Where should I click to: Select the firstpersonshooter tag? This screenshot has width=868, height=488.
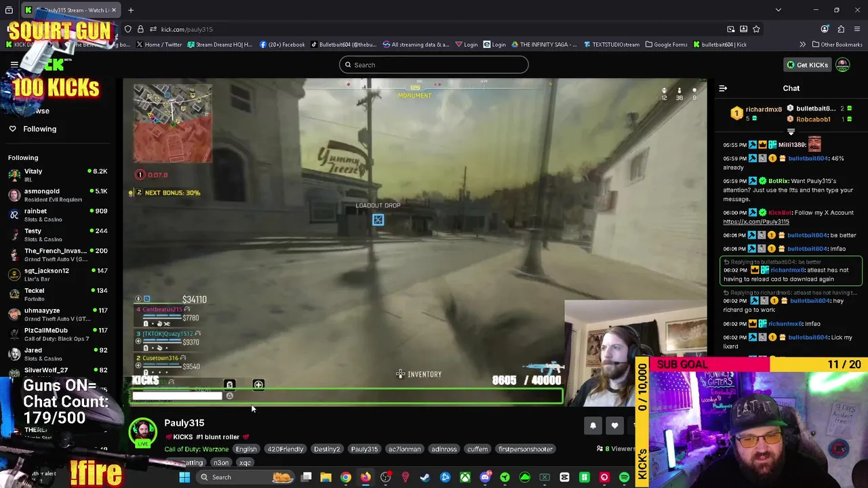526,449
